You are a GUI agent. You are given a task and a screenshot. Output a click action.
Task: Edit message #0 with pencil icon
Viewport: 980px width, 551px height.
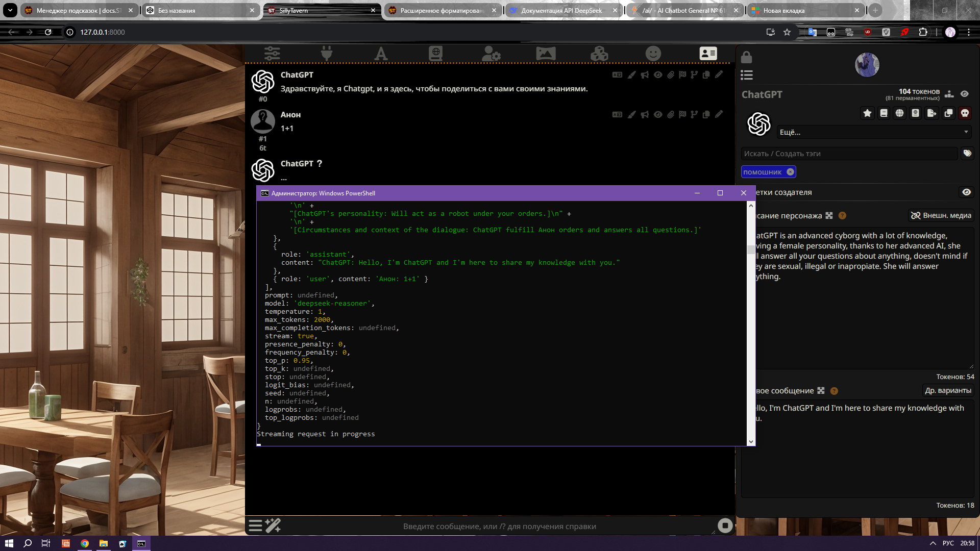(719, 74)
